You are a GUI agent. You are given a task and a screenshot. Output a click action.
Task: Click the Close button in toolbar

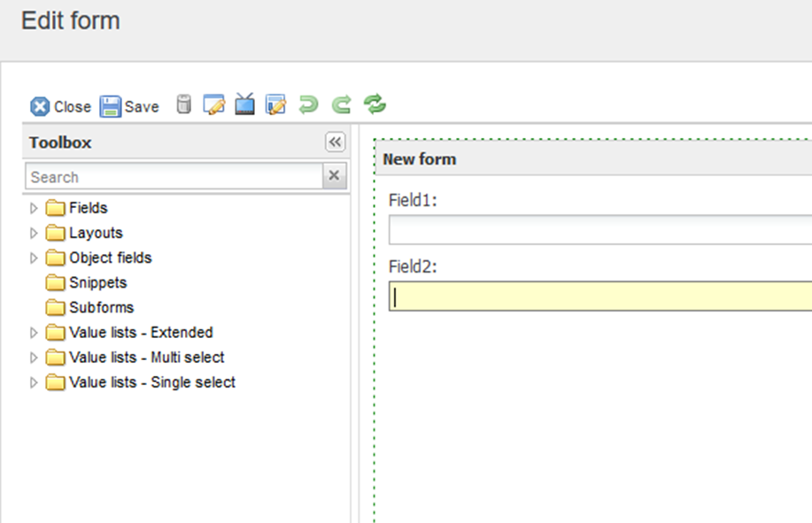[60, 106]
